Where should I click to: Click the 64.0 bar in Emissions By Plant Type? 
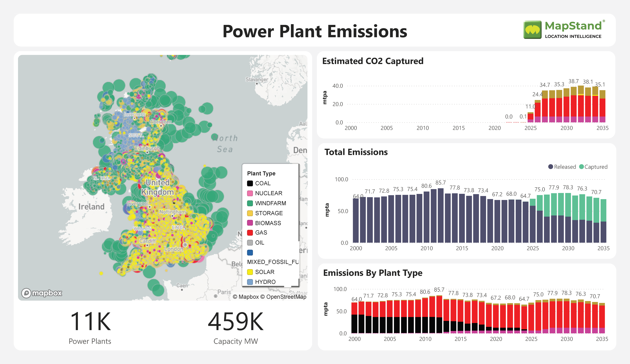pos(354,318)
